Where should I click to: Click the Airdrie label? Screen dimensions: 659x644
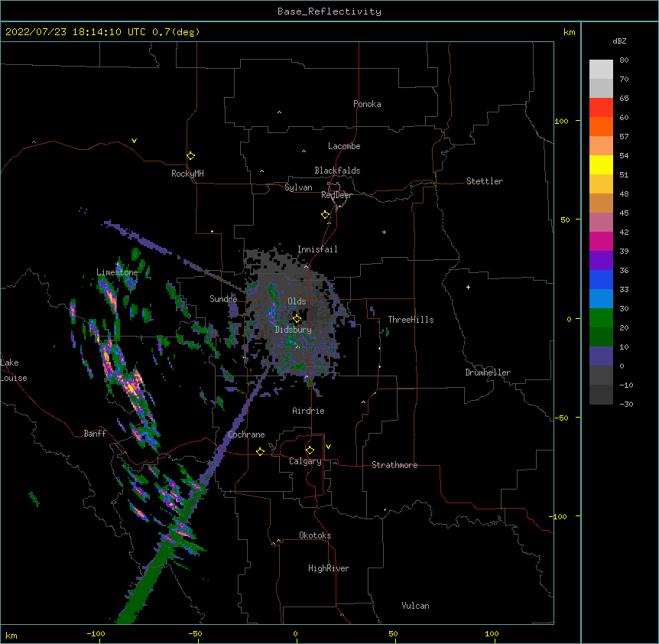[309, 411]
